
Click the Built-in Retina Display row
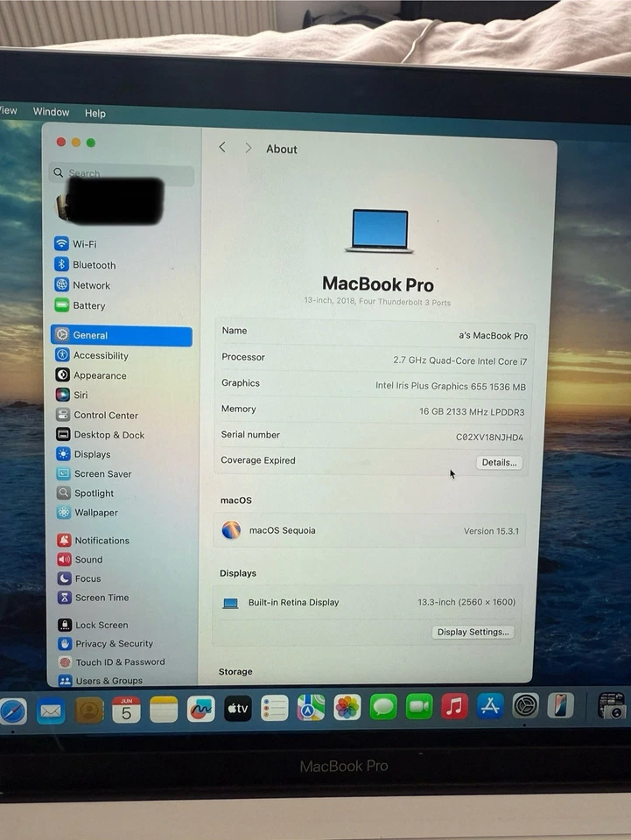point(368,602)
